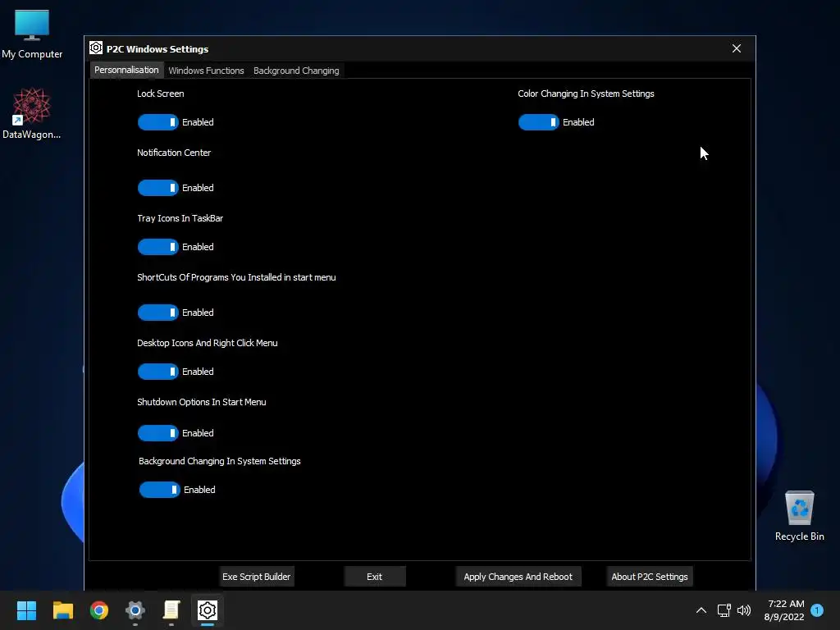Close the P2C Windows Settings window
The height and width of the screenshot is (630, 840).
pyautogui.click(x=737, y=48)
